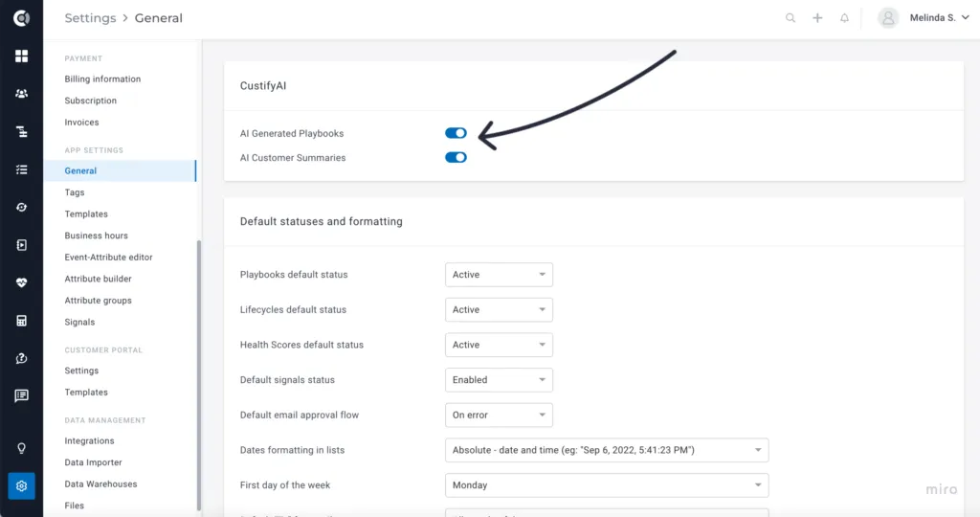Open Dates formatting in lists dropdown
Screen dimensions: 980x517
pyautogui.click(x=607, y=450)
